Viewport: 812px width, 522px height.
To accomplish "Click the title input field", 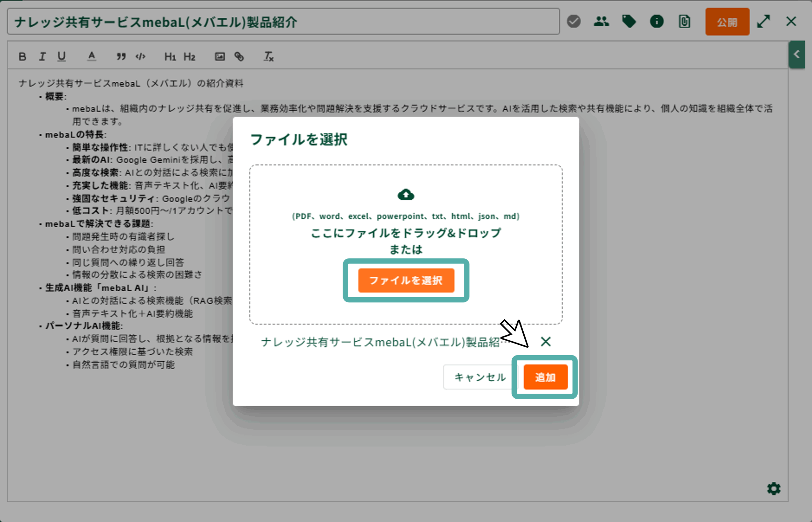I will (x=284, y=22).
